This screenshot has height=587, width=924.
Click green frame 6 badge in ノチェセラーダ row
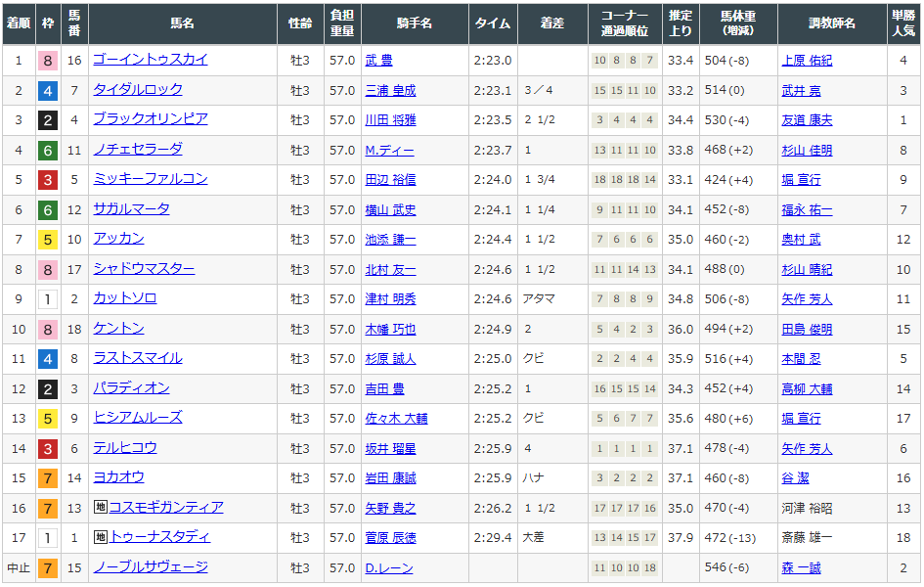pyautogui.click(x=47, y=151)
